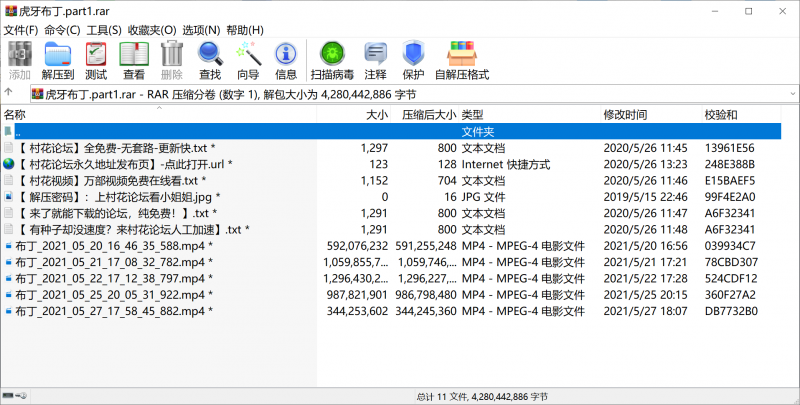Screen dimensions: 800x405
Task: Sort list by 修改时间 column header
Action: click(624, 115)
